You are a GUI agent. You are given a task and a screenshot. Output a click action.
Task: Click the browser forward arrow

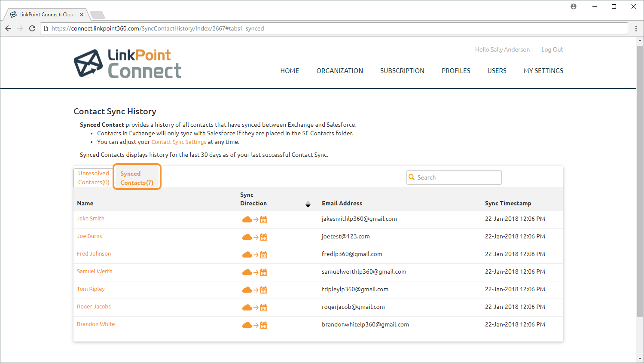pos(20,28)
